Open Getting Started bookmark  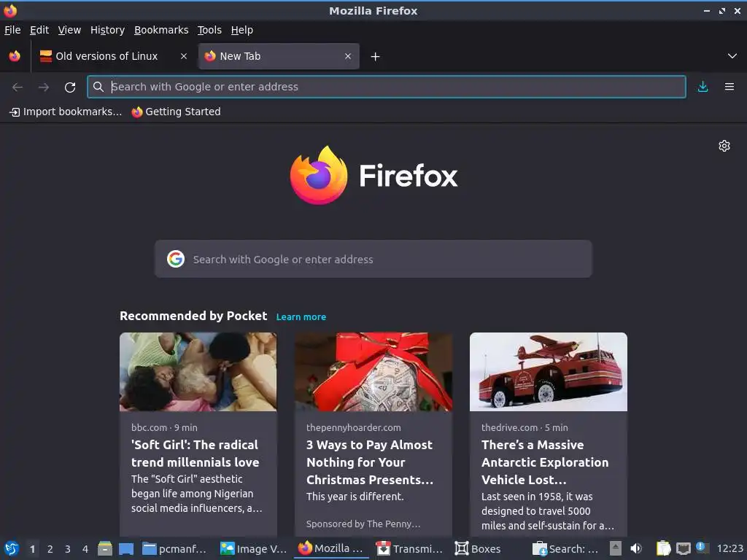(x=177, y=112)
